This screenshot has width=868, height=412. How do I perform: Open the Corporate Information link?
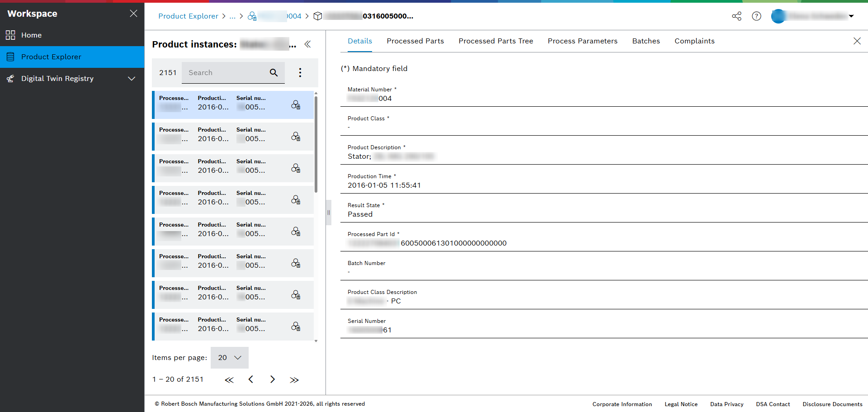[622, 404]
